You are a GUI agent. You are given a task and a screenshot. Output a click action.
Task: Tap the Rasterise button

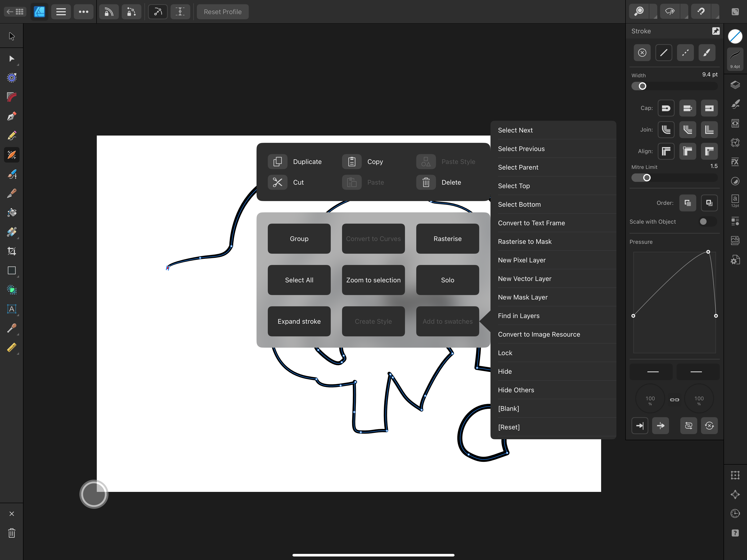tap(447, 239)
